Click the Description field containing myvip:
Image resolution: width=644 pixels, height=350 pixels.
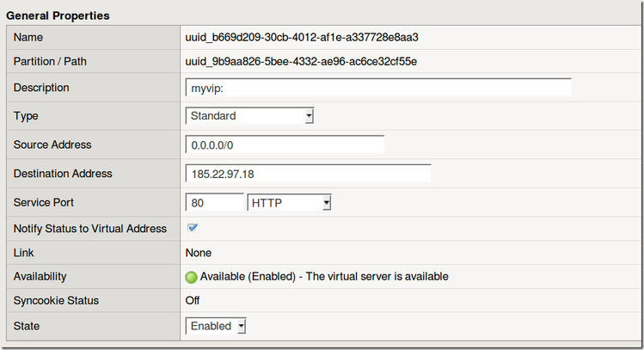(378, 89)
